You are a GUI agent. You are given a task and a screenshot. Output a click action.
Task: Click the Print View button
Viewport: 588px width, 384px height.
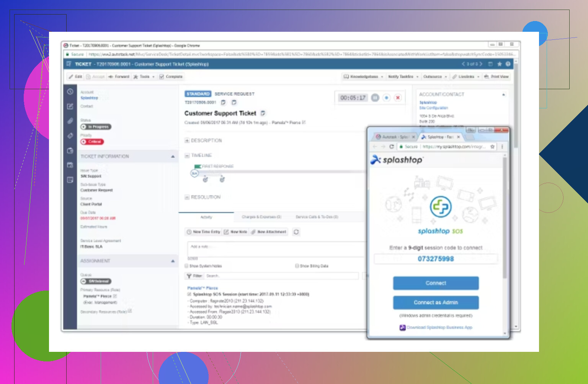coord(497,77)
